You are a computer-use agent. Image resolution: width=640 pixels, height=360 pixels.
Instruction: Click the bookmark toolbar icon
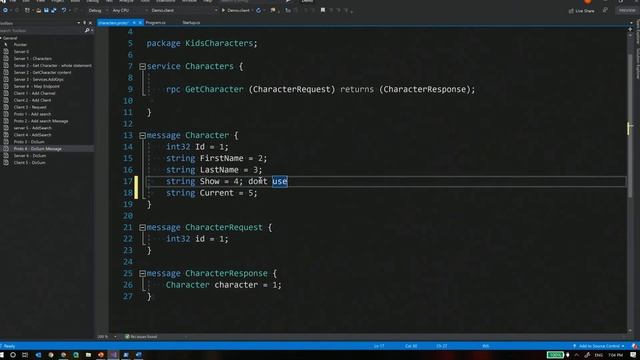[322, 10]
